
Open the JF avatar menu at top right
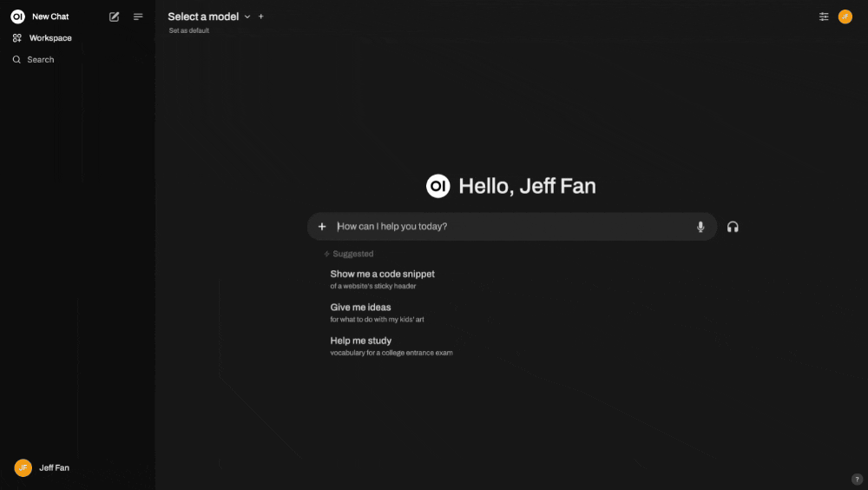click(845, 17)
